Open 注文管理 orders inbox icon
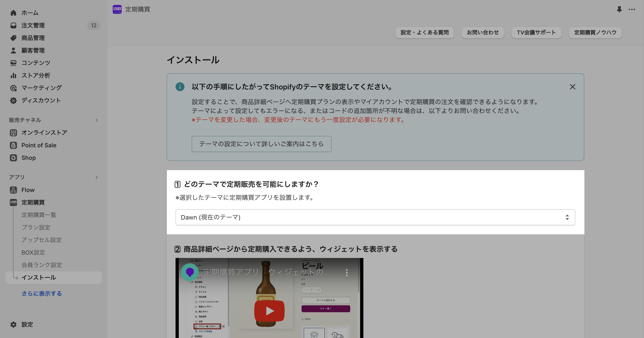The width and height of the screenshot is (644, 338). [13, 25]
